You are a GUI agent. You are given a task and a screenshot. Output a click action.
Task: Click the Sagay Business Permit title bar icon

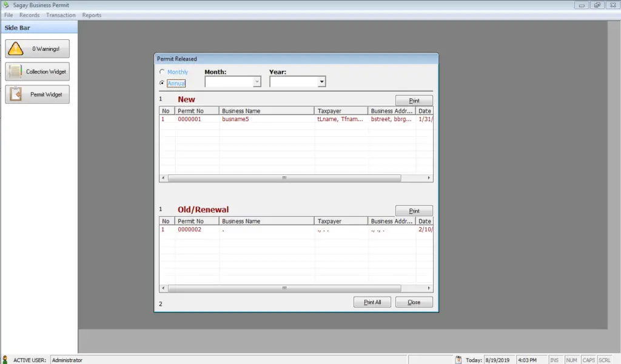pyautogui.click(x=5, y=5)
